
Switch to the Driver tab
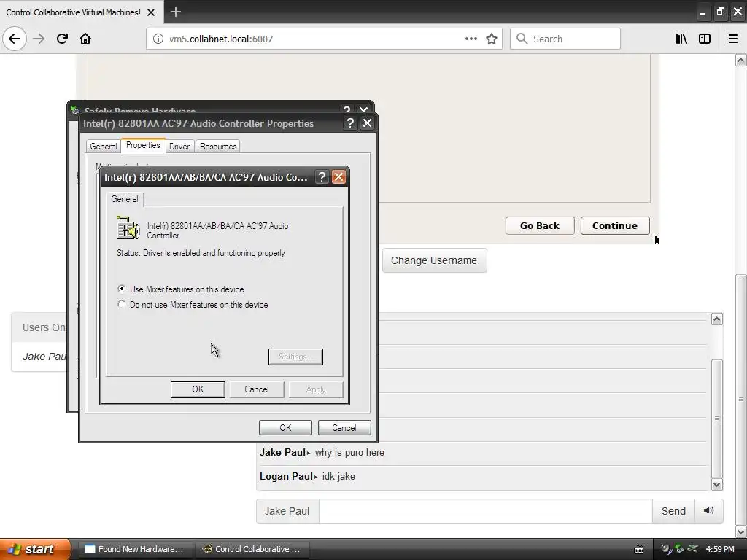pyautogui.click(x=179, y=146)
